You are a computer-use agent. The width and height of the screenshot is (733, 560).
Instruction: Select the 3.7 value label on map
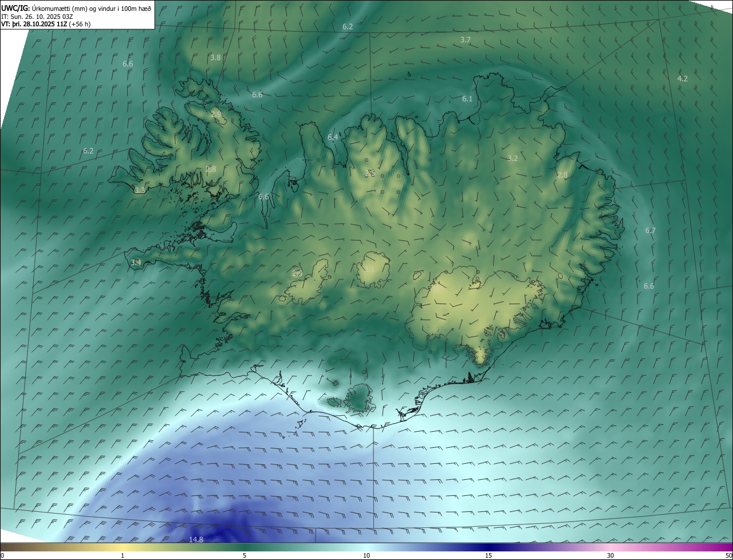465,40
